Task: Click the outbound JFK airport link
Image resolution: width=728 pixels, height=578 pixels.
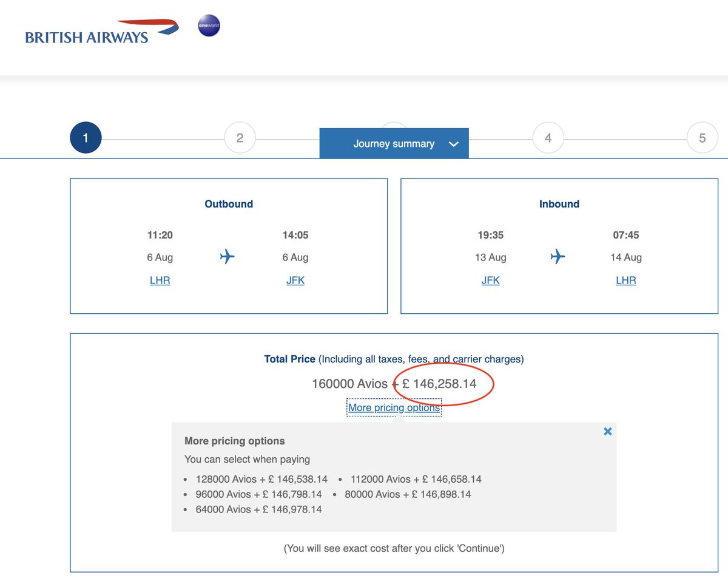Action: pyautogui.click(x=295, y=280)
